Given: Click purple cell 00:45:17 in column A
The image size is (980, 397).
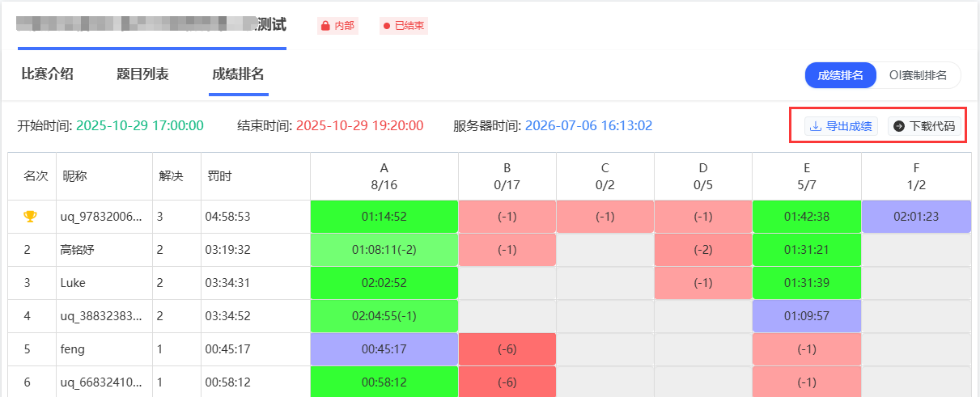Looking at the screenshot, I should pyautogui.click(x=384, y=349).
